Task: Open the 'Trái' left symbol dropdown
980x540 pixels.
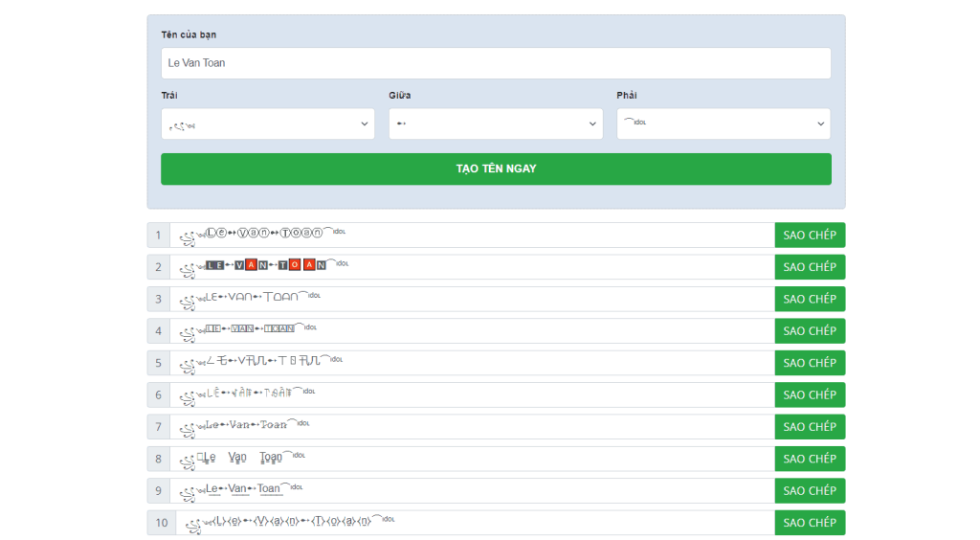Action: [268, 124]
